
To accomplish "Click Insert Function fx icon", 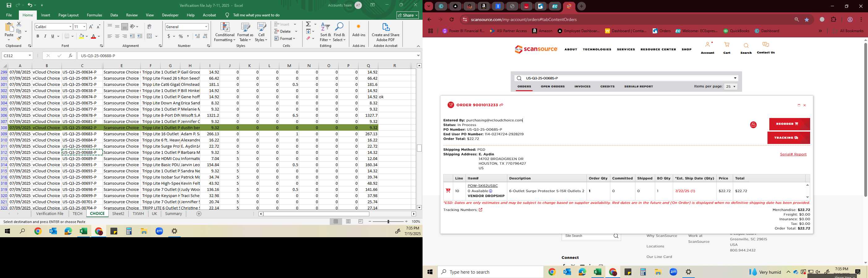I will [x=70, y=56].
